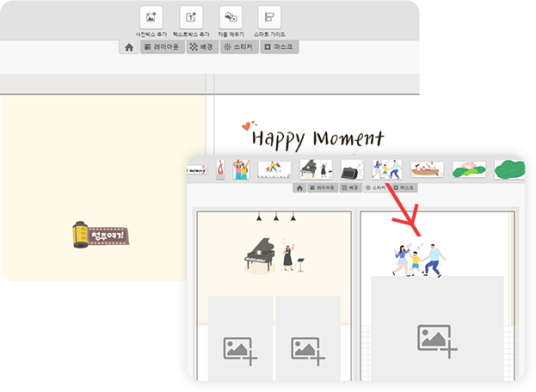This screenshot has height=392, width=536.
Task: Switch to the 레이아웃 tab in top toolbar
Action: click(x=162, y=48)
